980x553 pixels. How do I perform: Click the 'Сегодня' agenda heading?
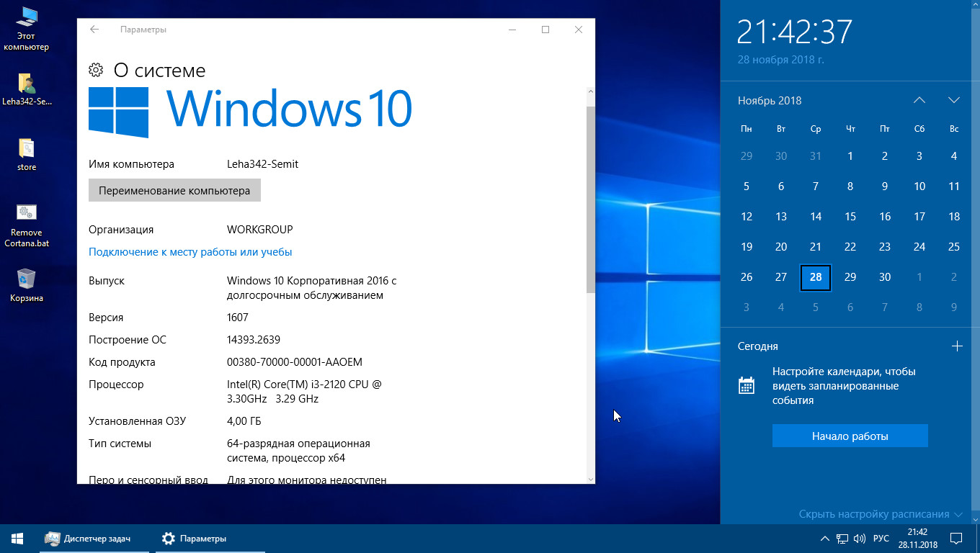(758, 346)
